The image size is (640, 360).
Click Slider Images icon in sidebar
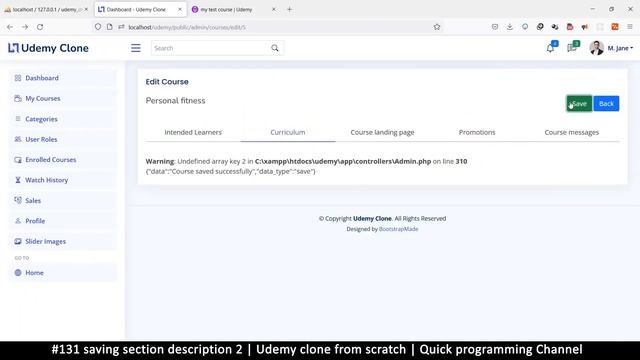click(18, 241)
